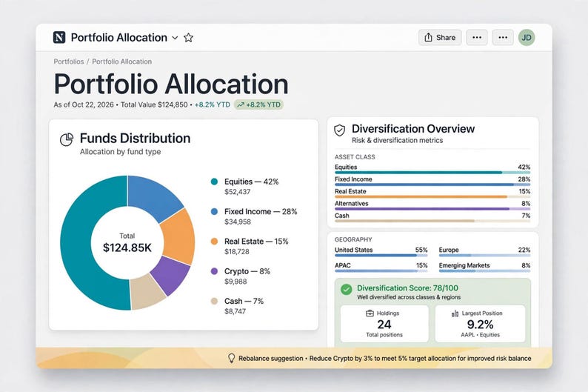Open the Portfolio Allocation title dropdown chevron

tap(175, 38)
